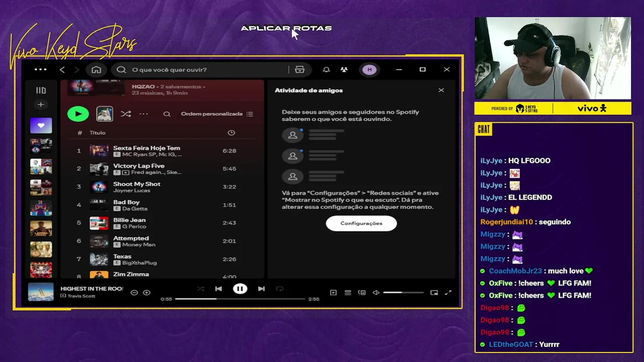Open the Travis Scott artist link
The height and width of the screenshot is (362, 644).
(81, 296)
